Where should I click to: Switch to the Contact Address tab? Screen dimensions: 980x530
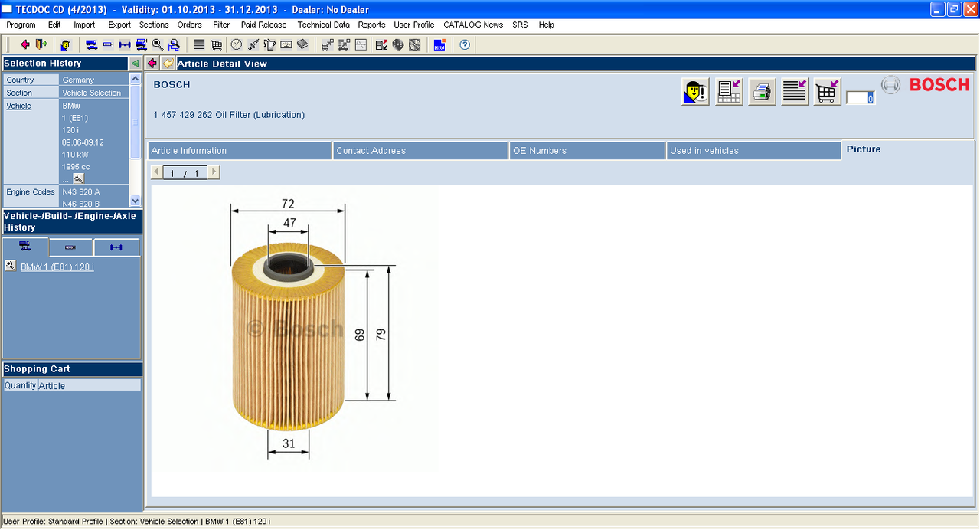click(x=420, y=151)
